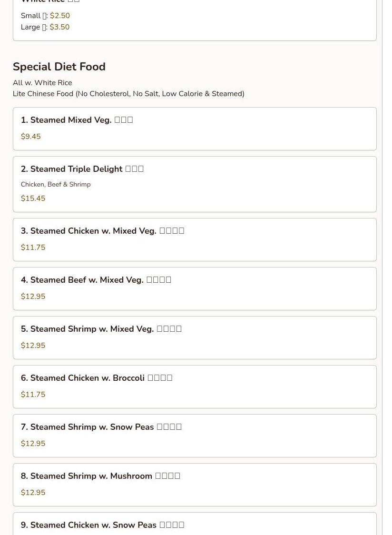Open 6. Steamed Chicken w. Broccoli item

coord(195,386)
